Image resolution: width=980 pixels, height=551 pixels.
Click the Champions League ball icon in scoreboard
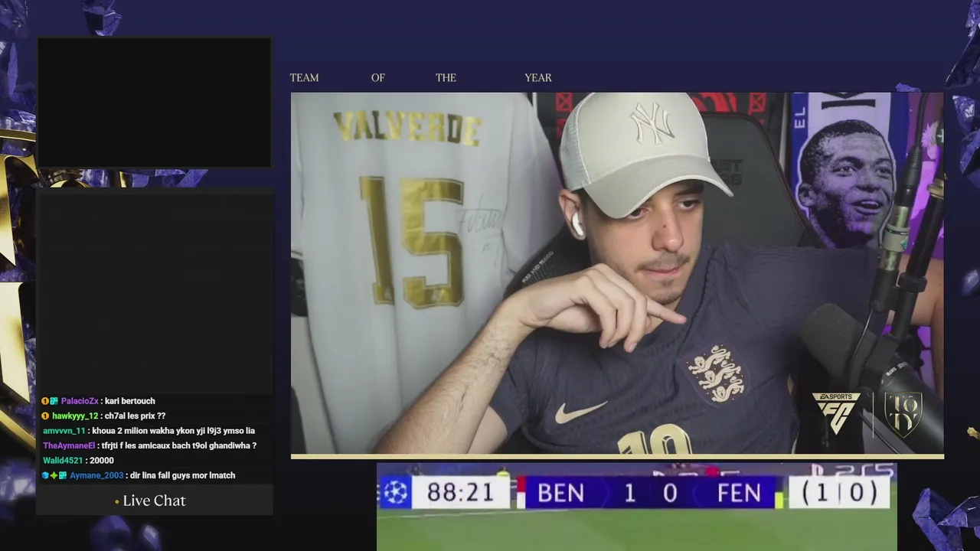[396, 492]
